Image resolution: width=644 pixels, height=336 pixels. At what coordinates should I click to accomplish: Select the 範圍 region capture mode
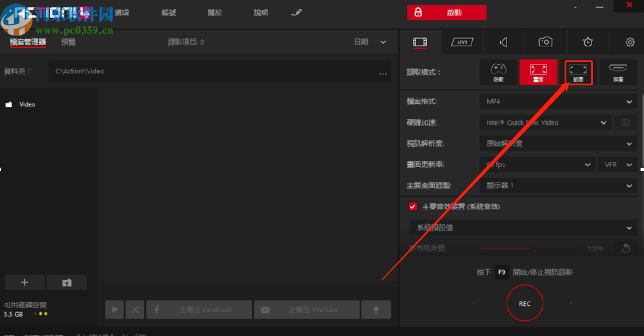click(x=578, y=72)
